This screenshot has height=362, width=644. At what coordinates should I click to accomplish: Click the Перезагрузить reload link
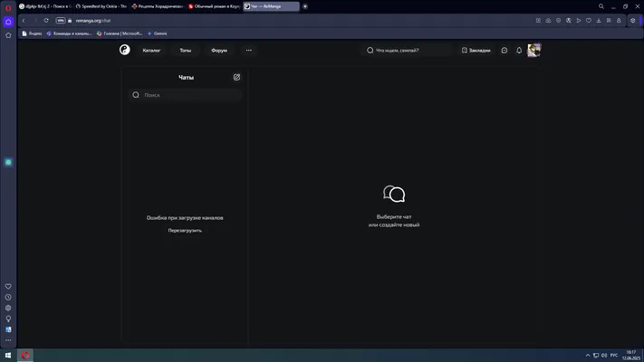[185, 230]
